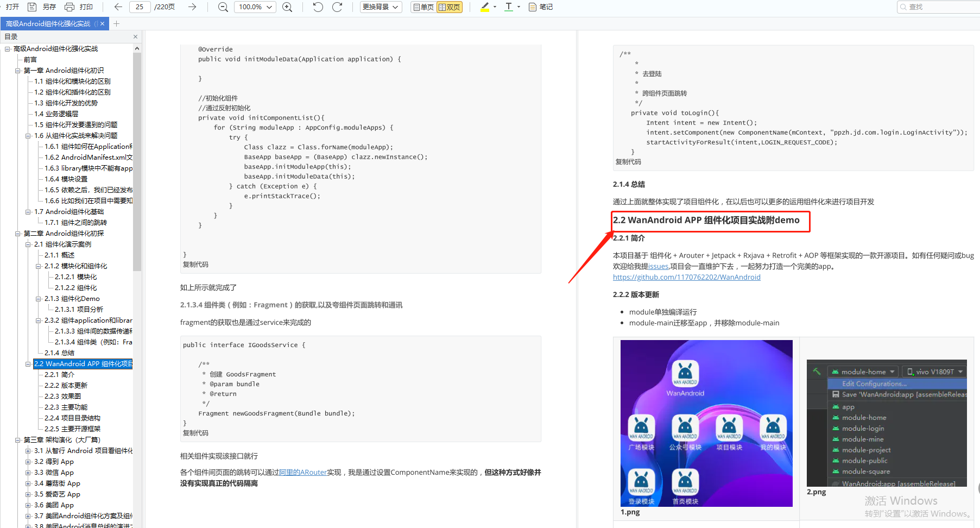This screenshot has width=980, height=528.
Task: Open 2.2.2 版本更新 outline entry
Action: tap(66, 386)
